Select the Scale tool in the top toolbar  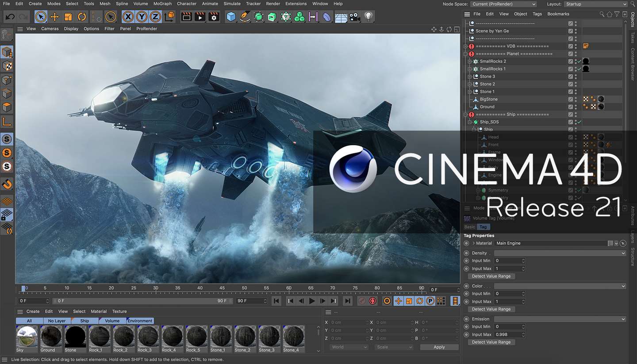pyautogui.click(x=68, y=17)
